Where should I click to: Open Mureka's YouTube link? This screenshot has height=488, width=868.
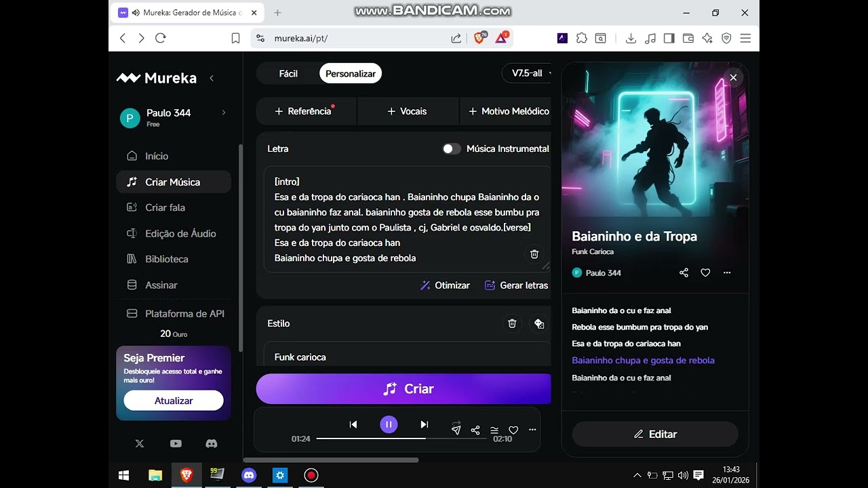176,443
